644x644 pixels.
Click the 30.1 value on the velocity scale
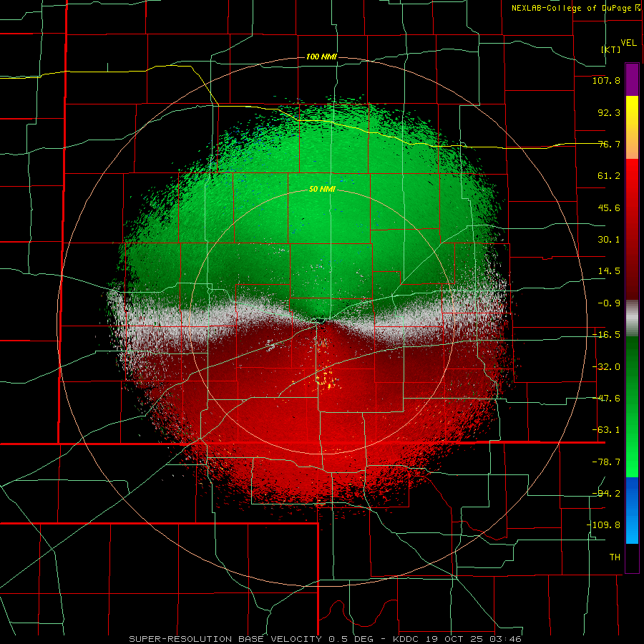609,240
